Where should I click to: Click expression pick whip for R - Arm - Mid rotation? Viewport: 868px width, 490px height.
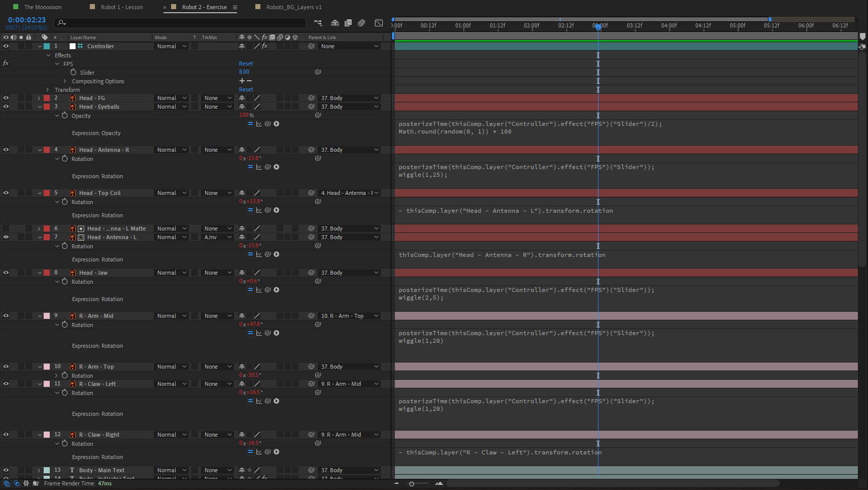click(268, 333)
